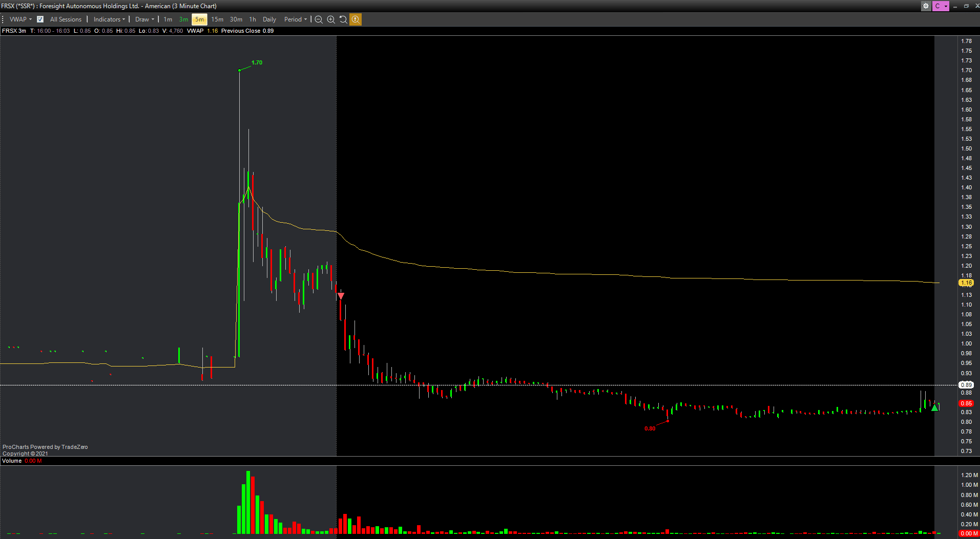Open the Indicators dropdown menu
This screenshot has height=539, width=980.
pos(109,19)
